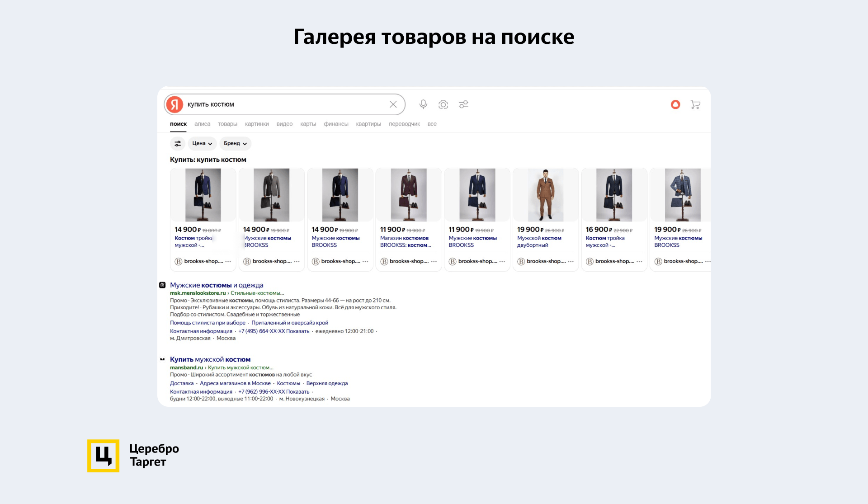Click search settings sliders icon near search bar
Viewport: 868px width, 504px height.
click(463, 104)
